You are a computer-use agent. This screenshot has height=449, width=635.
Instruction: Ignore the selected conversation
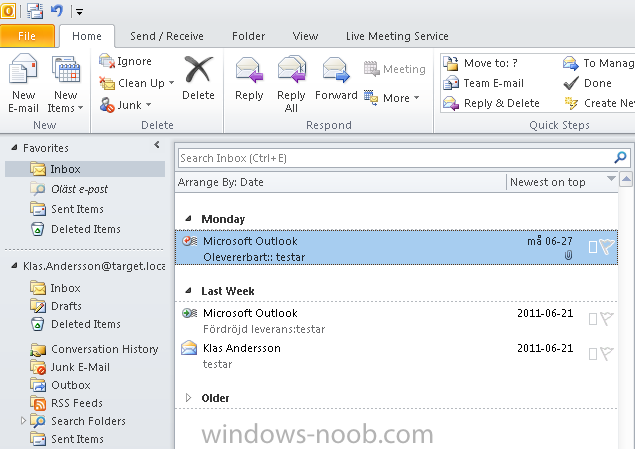click(126, 61)
